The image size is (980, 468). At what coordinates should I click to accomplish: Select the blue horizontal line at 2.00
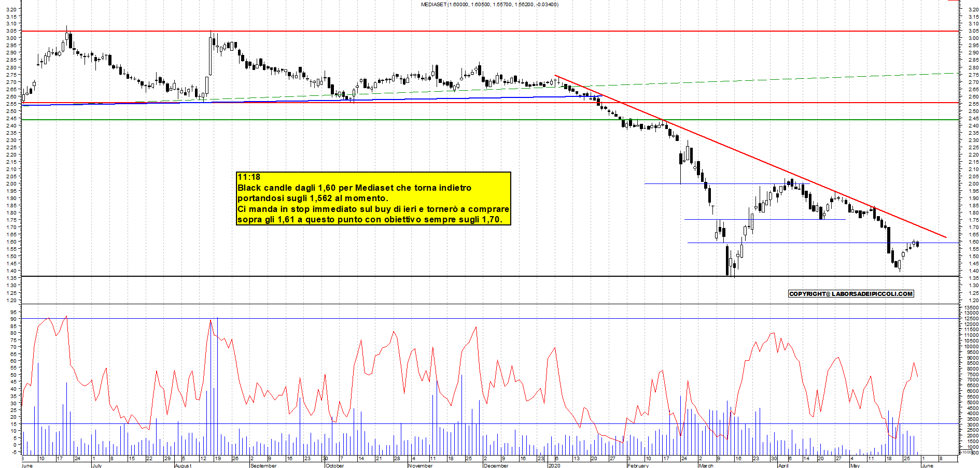pyautogui.click(x=727, y=183)
